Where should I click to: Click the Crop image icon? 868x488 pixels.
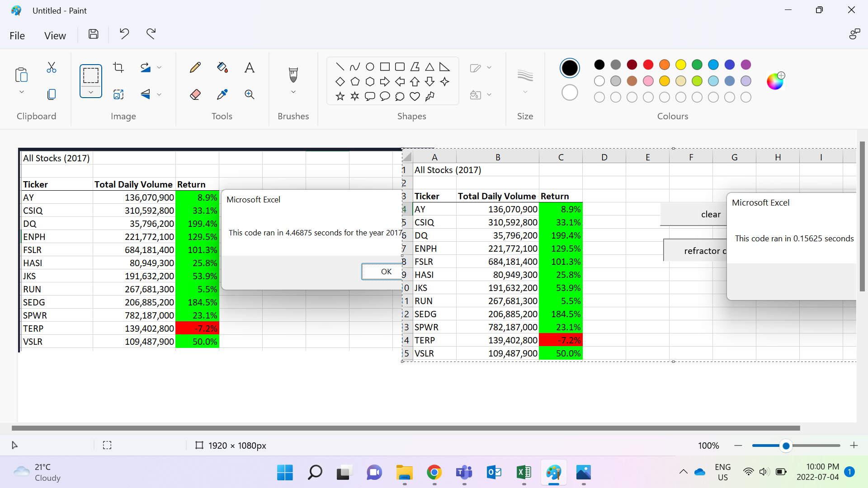pos(118,67)
